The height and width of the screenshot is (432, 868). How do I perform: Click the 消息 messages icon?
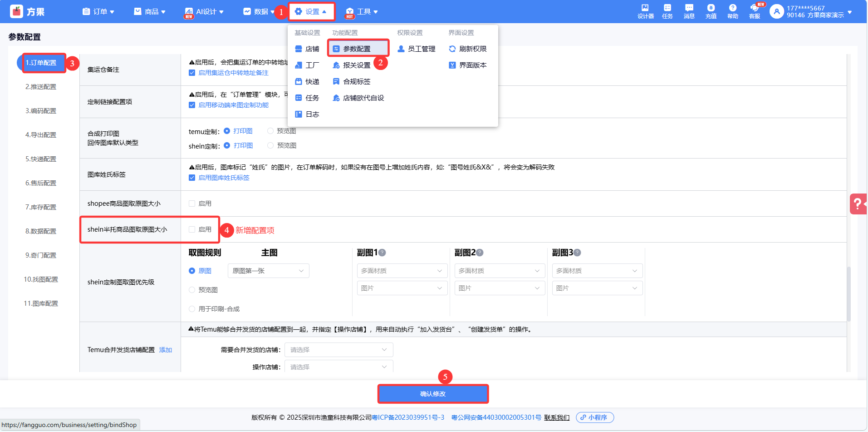(689, 11)
